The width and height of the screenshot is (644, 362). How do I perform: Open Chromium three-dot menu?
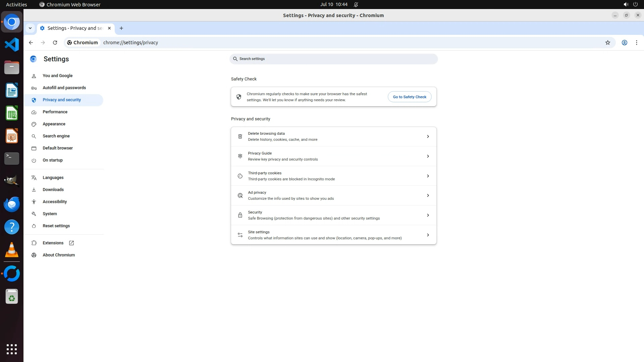(636, 43)
